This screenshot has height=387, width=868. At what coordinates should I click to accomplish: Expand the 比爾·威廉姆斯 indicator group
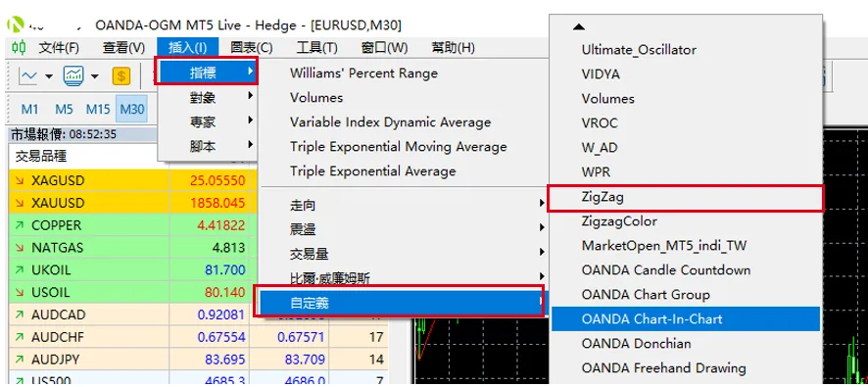pyautogui.click(x=404, y=277)
